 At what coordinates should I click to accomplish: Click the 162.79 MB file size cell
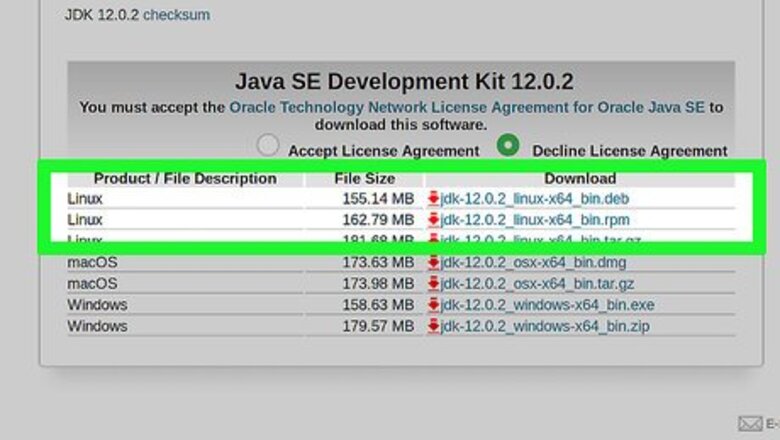click(378, 219)
